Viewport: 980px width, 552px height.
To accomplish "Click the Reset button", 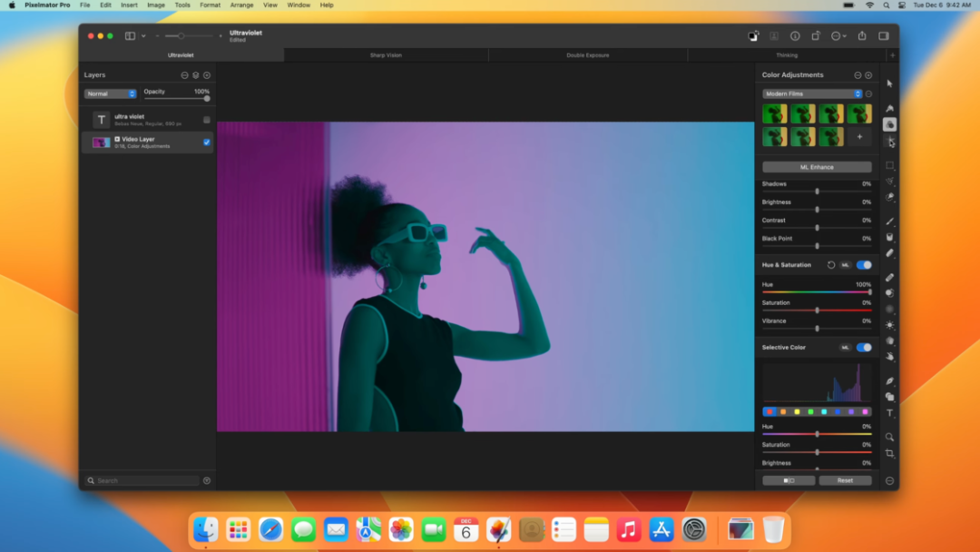I will [x=845, y=481].
